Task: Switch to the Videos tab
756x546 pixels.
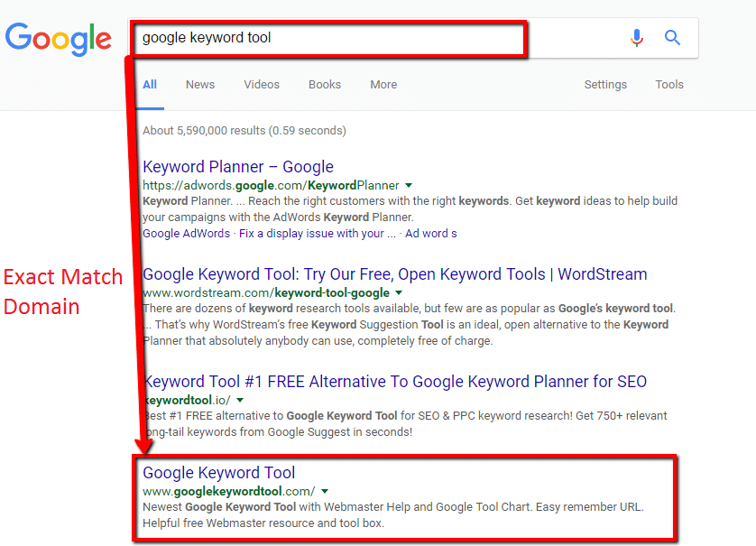Action: [261, 84]
